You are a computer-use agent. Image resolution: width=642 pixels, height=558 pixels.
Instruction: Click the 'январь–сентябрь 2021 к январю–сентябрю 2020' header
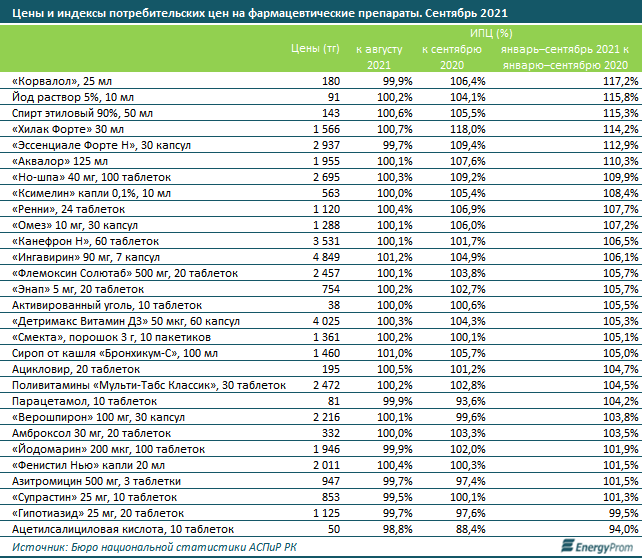click(565, 57)
